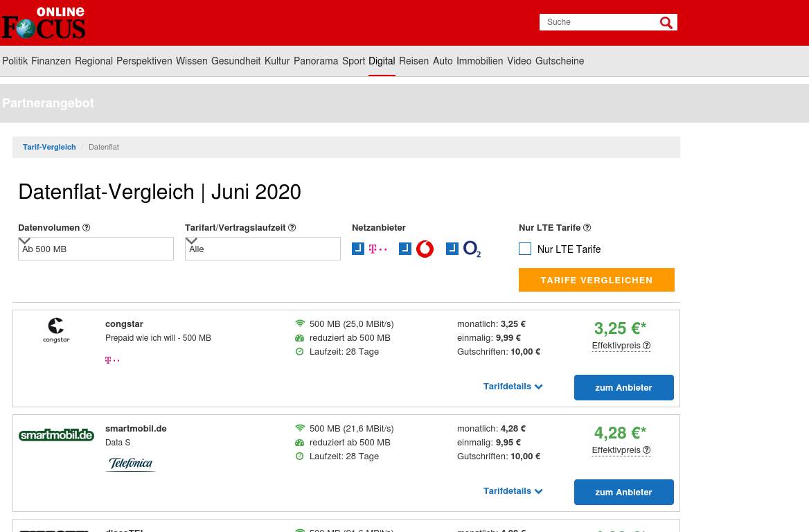Open the Tarifart/Vertragslaufzeit dropdown
Image resolution: width=809 pixels, height=532 pixels.
coord(263,249)
